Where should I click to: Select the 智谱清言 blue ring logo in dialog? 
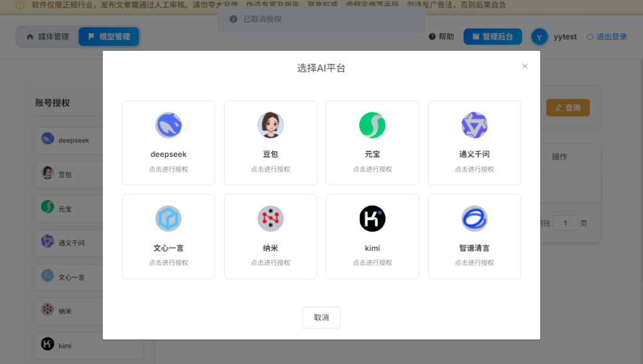coord(475,218)
